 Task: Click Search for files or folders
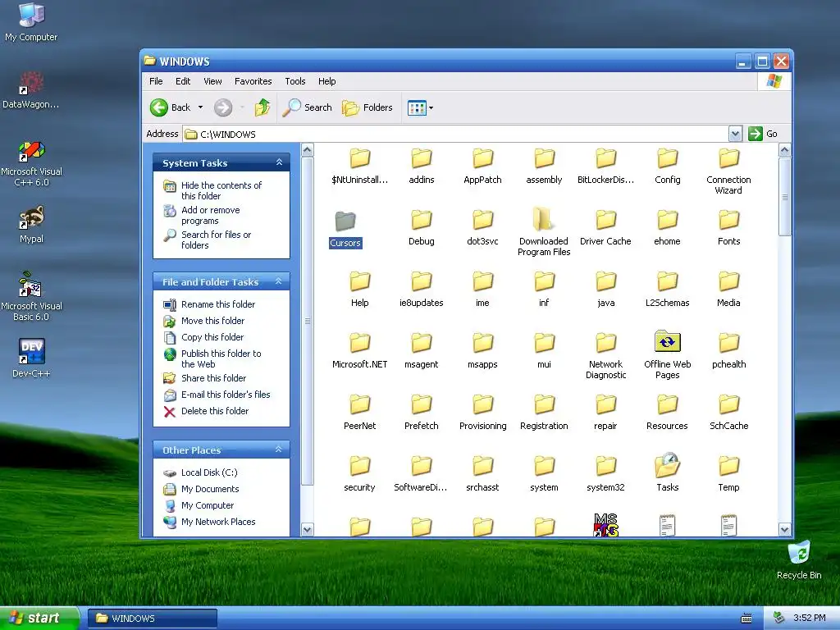216,240
